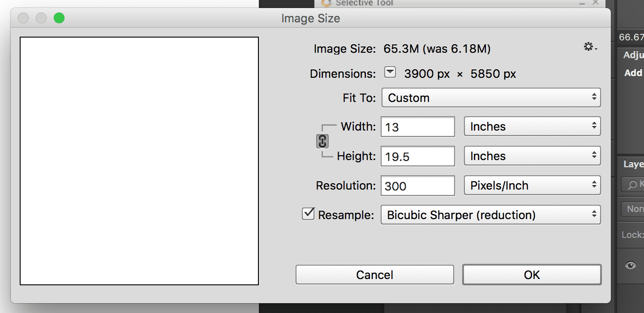Open the Fit To Custom dropdown
The height and width of the screenshot is (313, 644).
pyautogui.click(x=490, y=98)
